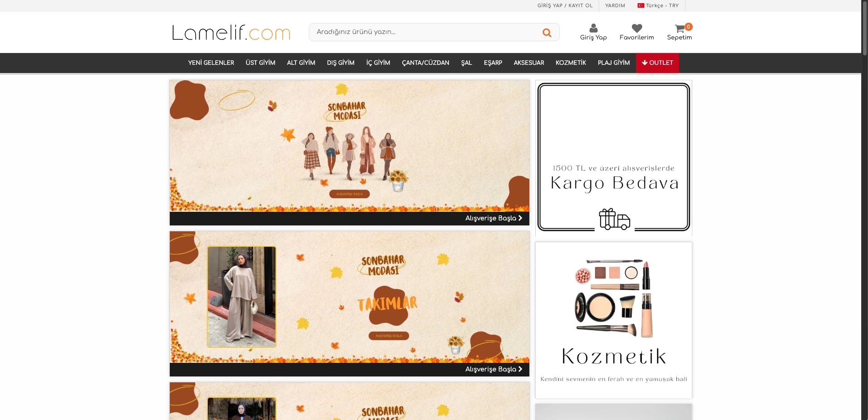Click the model photo in Takımlar banner

click(x=242, y=297)
